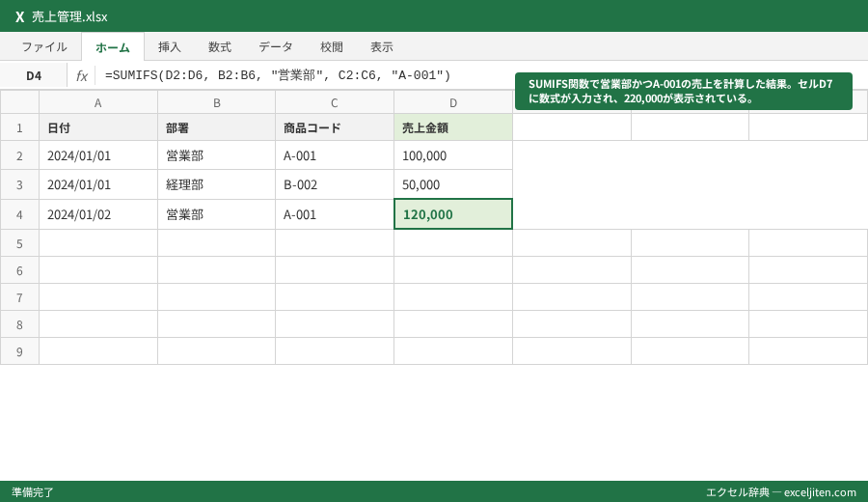Click the name box showing D4

point(34,75)
